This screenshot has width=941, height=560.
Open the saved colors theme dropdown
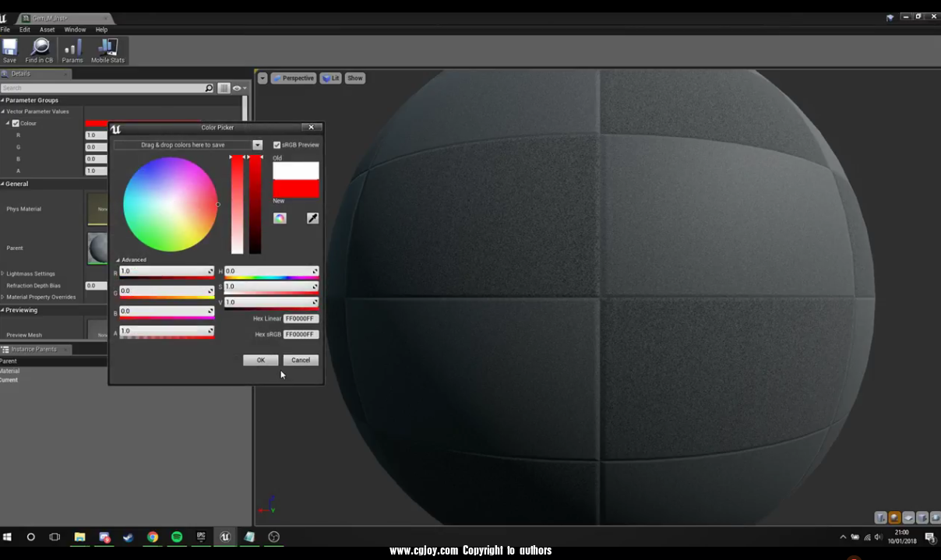257,145
